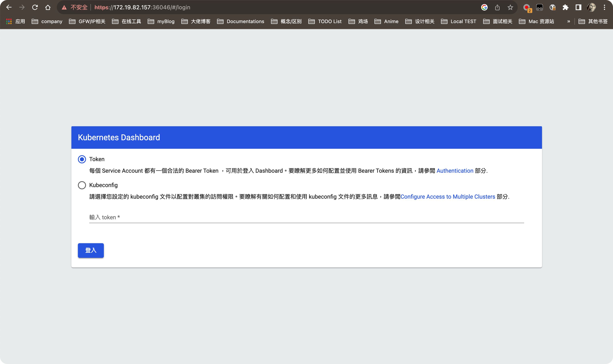
Task: Open the Anime bookmarks folder
Action: click(x=386, y=21)
